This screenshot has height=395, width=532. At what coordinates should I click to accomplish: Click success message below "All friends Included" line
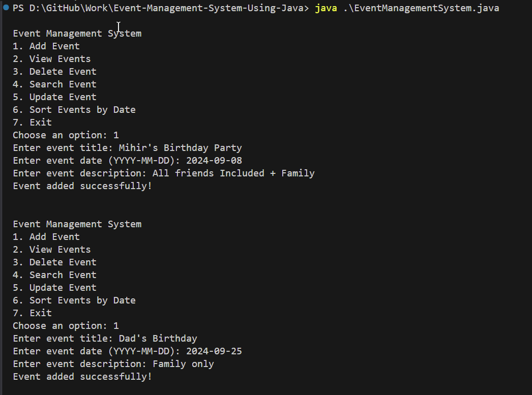82,186
